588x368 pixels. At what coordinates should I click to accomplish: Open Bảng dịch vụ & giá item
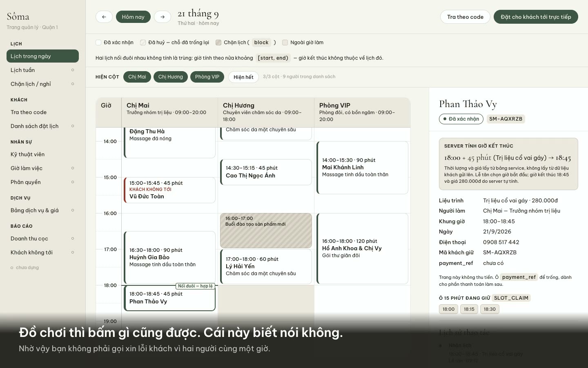(x=42, y=210)
